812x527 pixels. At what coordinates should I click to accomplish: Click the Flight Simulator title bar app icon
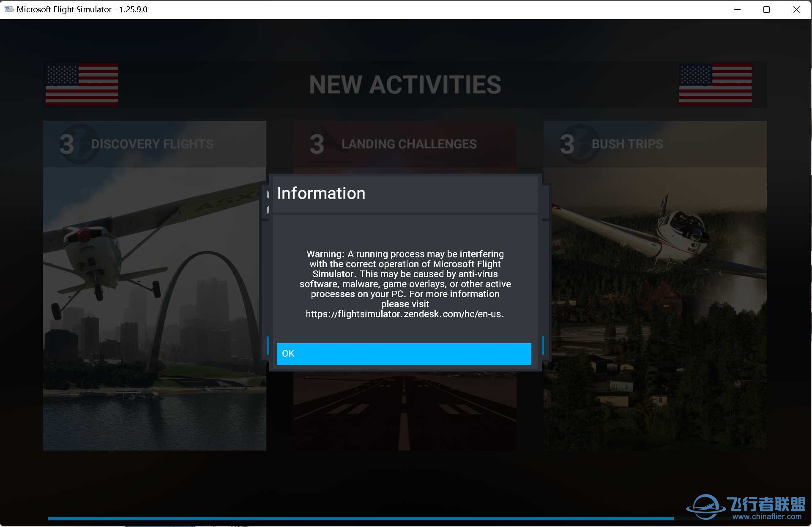[x=9, y=9]
